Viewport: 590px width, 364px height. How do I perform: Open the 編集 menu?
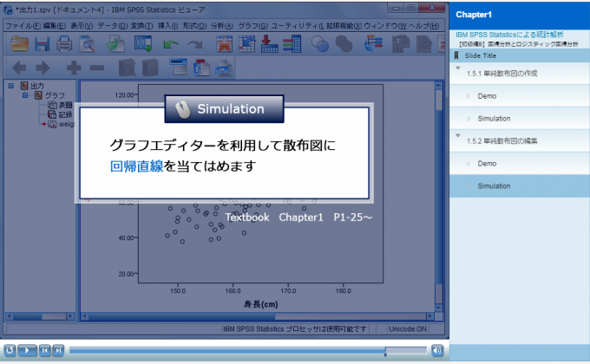[55, 26]
